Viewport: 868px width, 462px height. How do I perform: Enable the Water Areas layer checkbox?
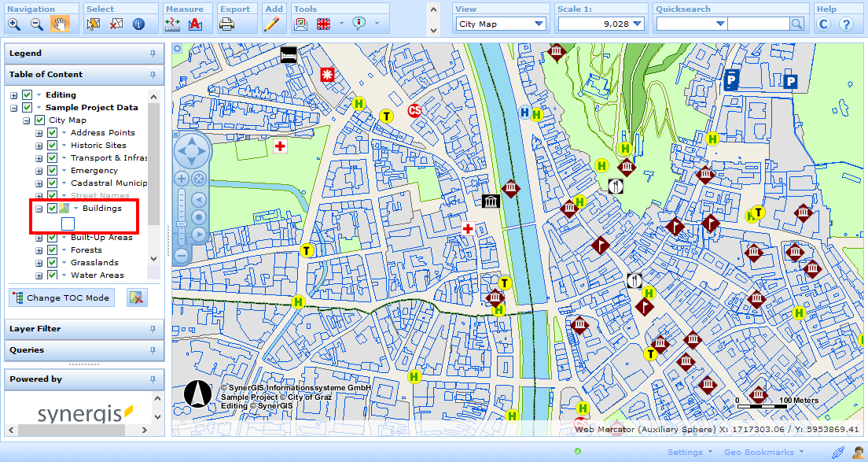(x=52, y=275)
